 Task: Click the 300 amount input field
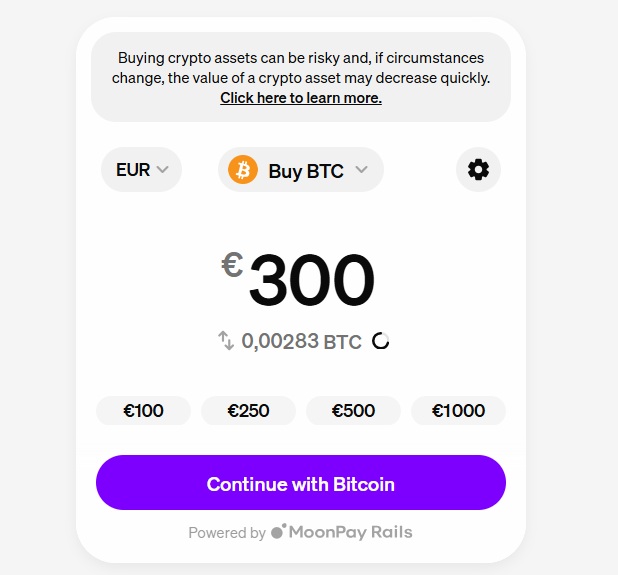coord(311,280)
